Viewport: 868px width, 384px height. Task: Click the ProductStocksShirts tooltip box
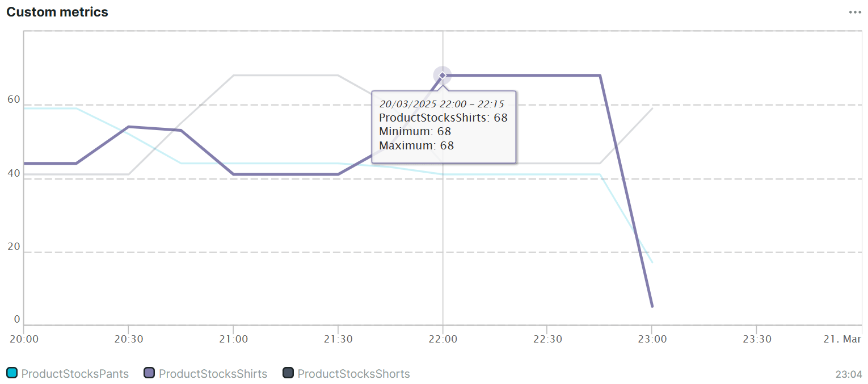tap(444, 127)
